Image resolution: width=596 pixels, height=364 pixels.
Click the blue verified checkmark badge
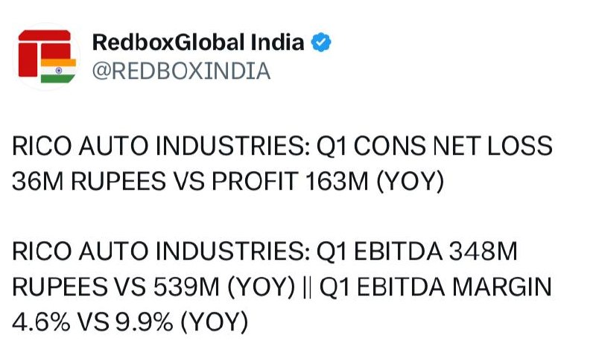tap(321, 42)
